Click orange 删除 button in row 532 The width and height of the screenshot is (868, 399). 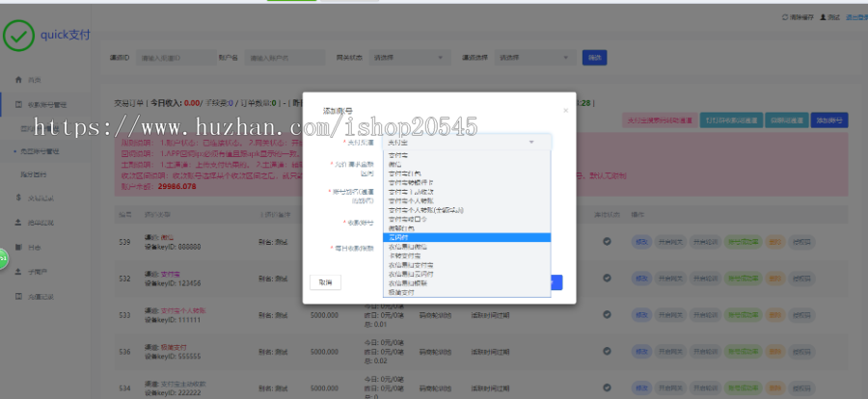click(x=775, y=279)
